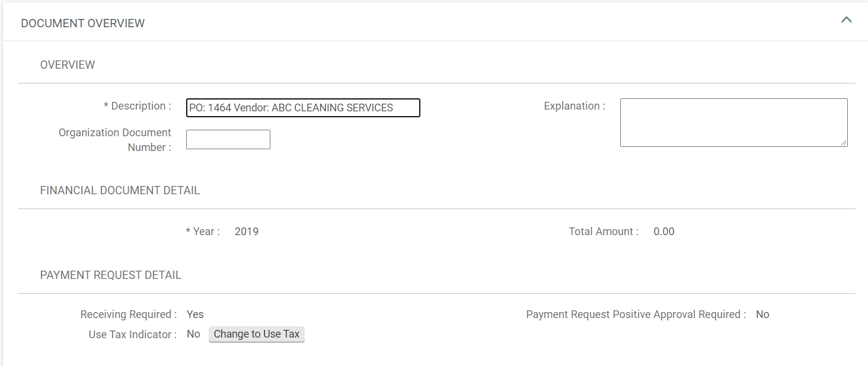The width and height of the screenshot is (868, 366).
Task: Click the Year value 2019
Action: pos(247,232)
